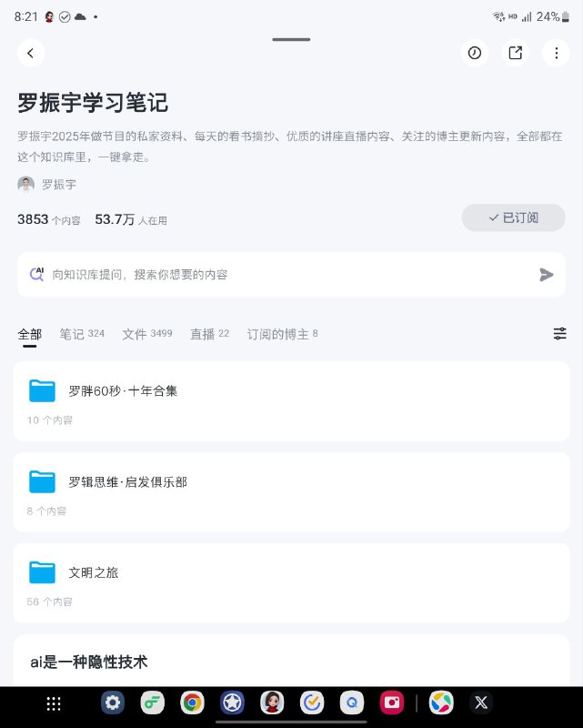
Task: Switch to the 文件 3499 tab
Action: pos(147,334)
